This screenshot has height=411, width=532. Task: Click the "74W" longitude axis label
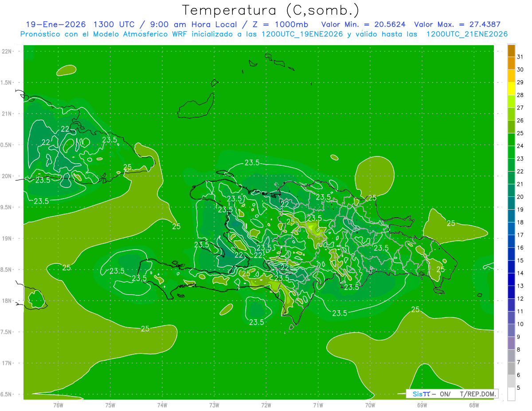point(162,405)
